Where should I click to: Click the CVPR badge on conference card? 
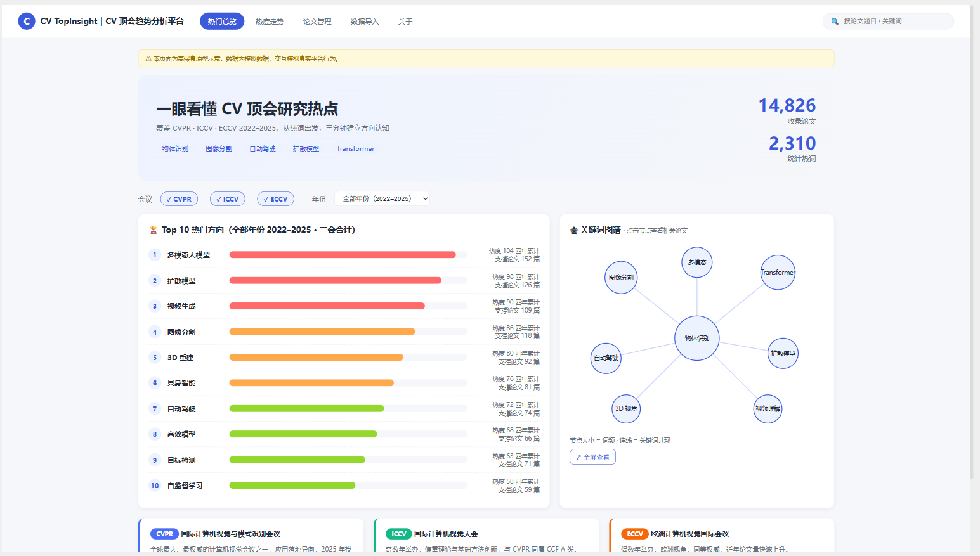(164, 534)
